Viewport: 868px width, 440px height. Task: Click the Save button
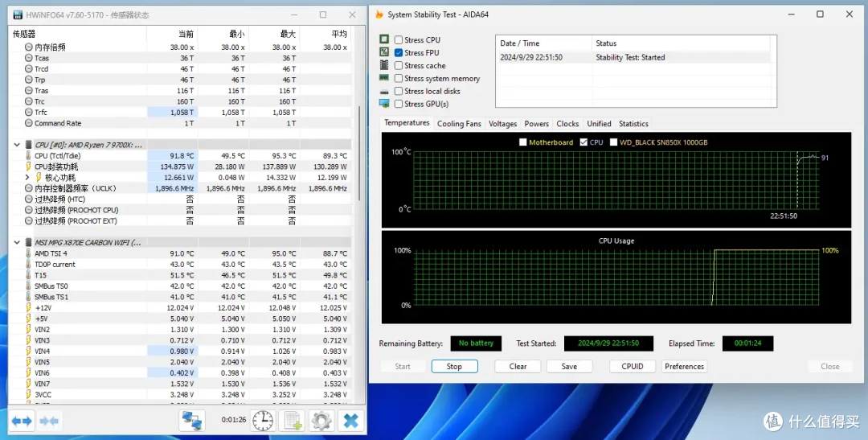pos(569,366)
